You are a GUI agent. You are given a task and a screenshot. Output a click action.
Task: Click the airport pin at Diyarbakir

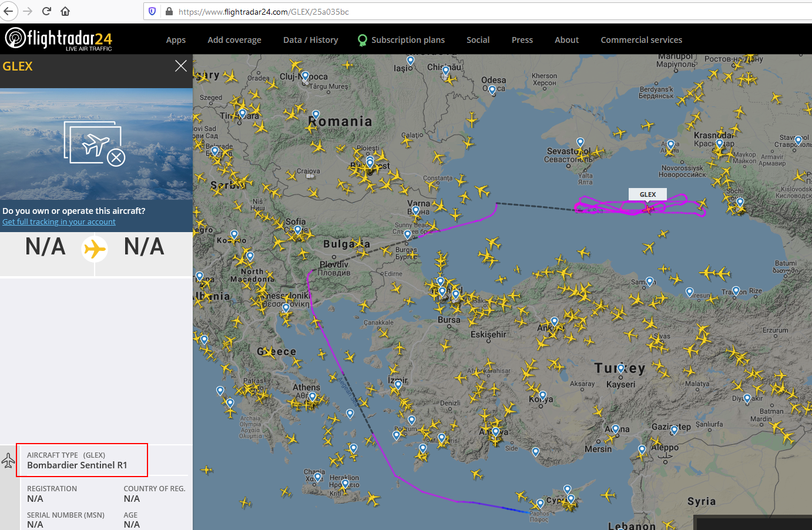[747, 398]
